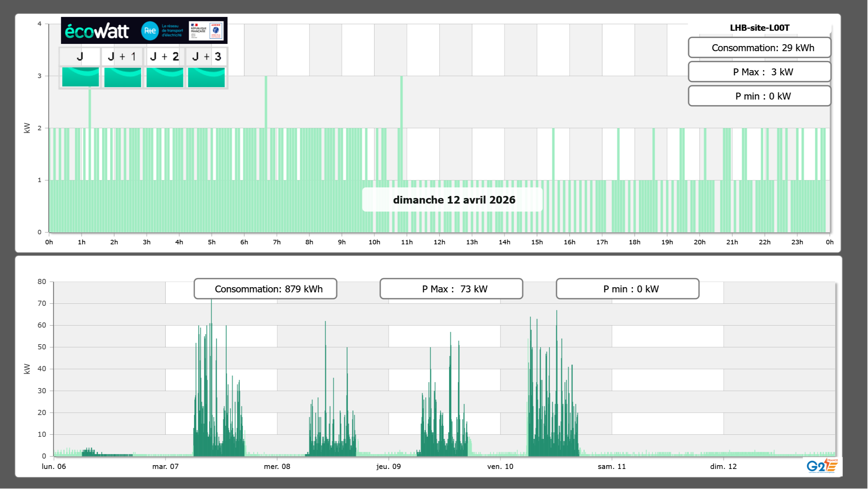
Task: Click the LHB-site-L00T site title
Action: (759, 28)
